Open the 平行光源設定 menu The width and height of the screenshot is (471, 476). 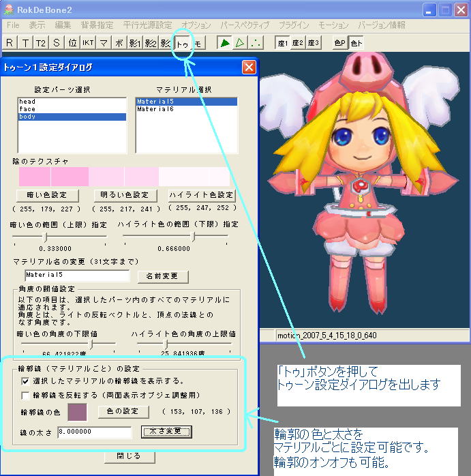pos(147,25)
